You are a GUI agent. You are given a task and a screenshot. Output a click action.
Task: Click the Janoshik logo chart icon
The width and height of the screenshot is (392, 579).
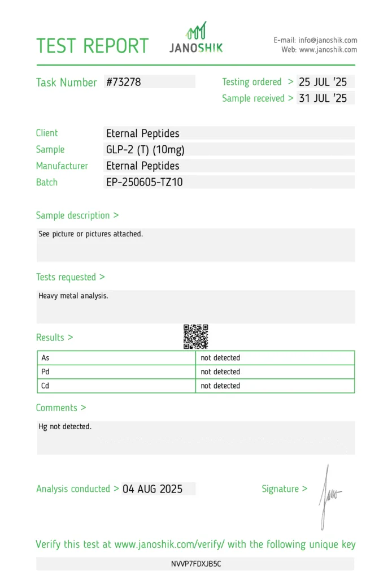[x=196, y=31]
